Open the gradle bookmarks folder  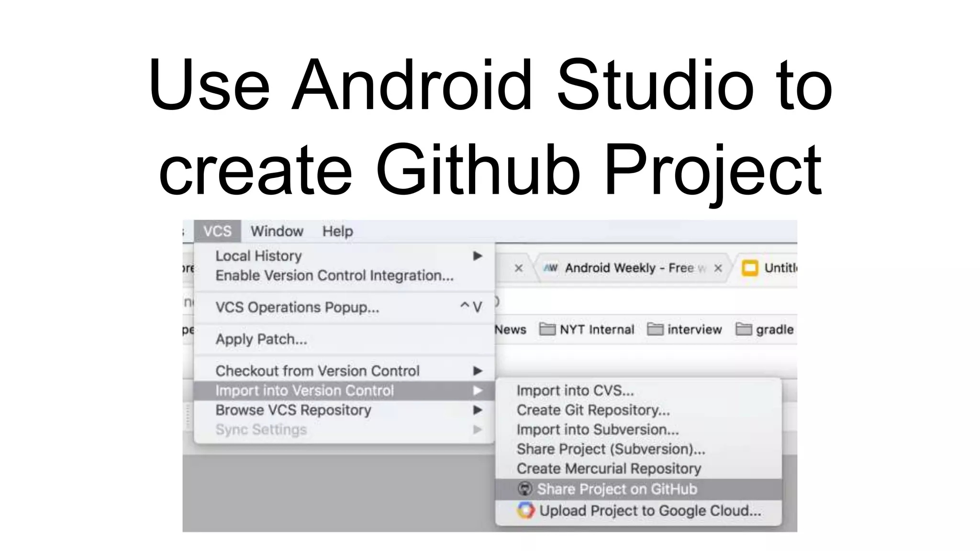point(764,330)
